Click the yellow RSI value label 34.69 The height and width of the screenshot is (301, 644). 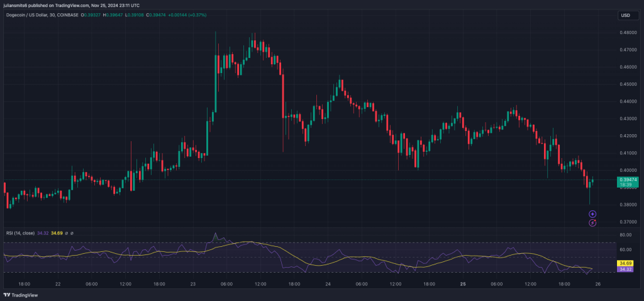[625, 263]
